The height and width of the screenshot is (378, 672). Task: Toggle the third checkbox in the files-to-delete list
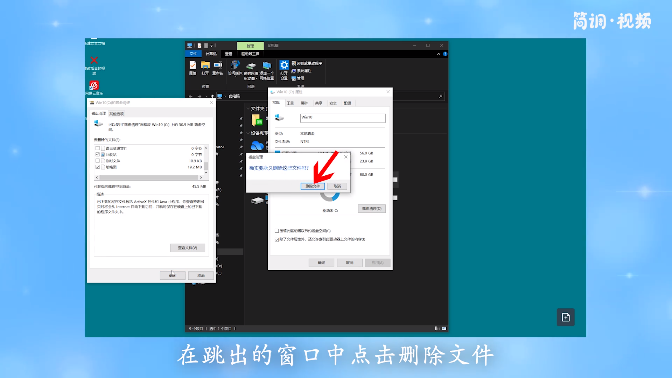click(97, 161)
